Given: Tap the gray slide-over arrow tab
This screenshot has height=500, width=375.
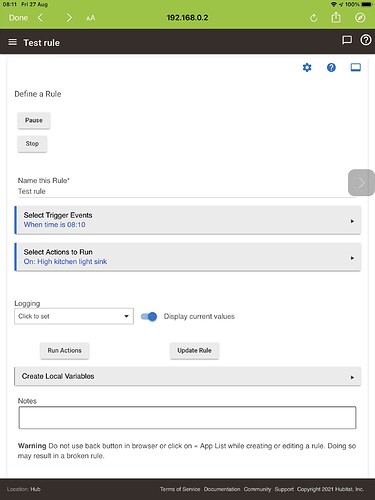Looking at the screenshot, I should (x=361, y=182).
